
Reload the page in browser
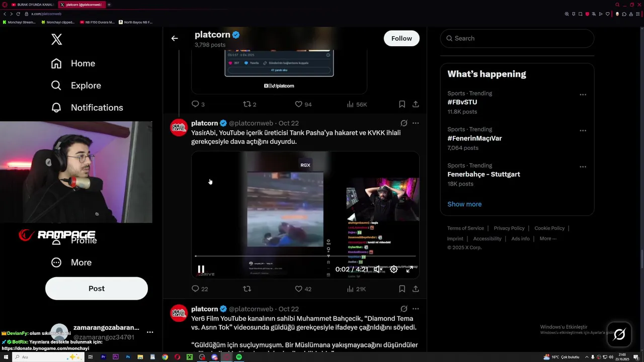[x=18, y=14]
